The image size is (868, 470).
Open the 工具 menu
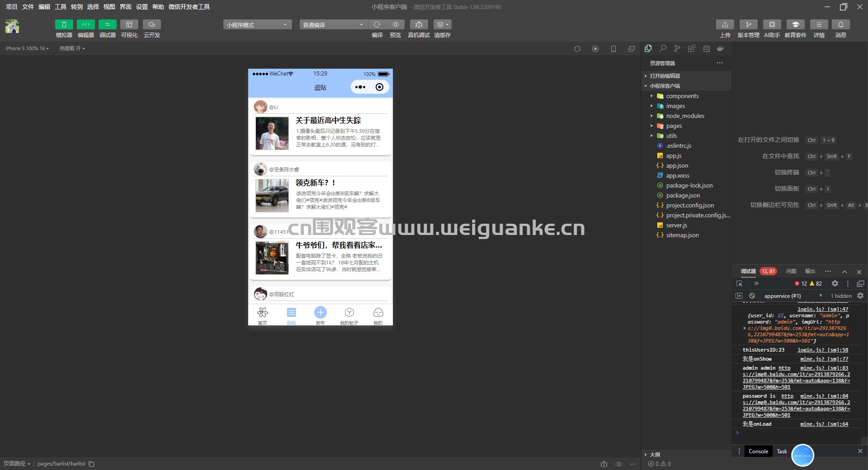point(60,7)
